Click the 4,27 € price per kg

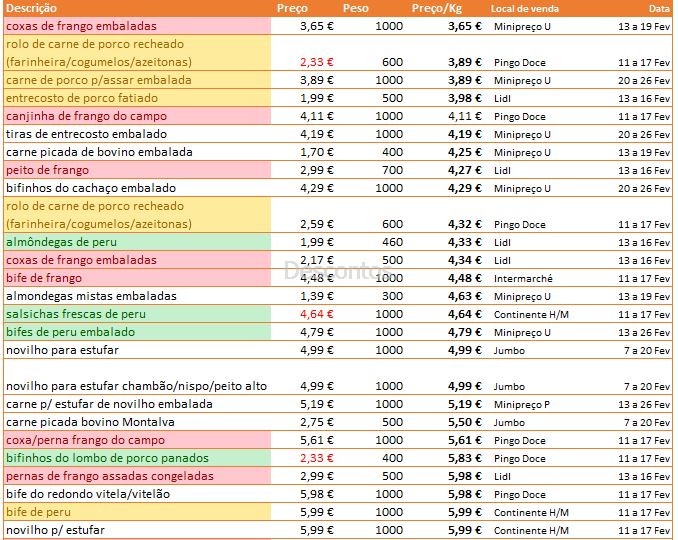pyautogui.click(x=465, y=170)
